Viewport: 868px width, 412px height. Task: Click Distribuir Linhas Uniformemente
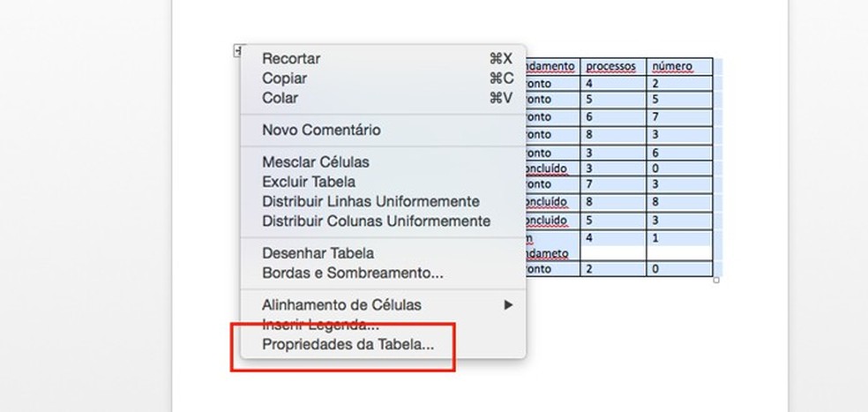(370, 201)
